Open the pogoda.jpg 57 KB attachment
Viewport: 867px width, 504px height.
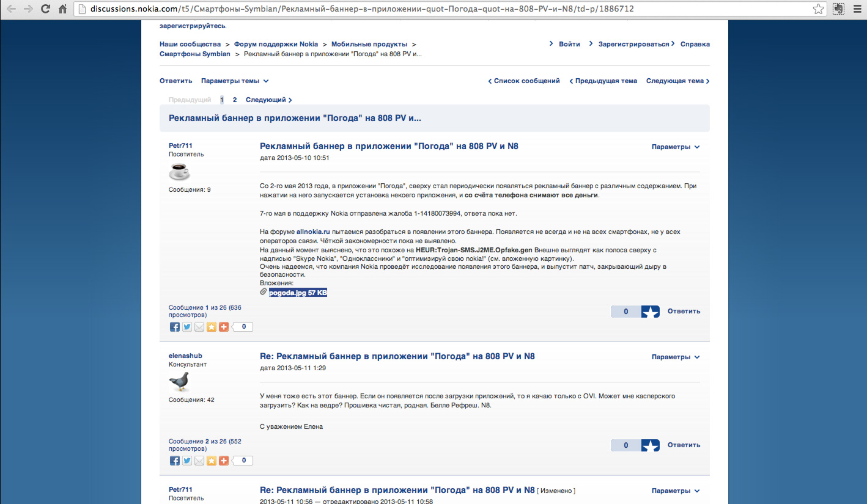tap(298, 293)
